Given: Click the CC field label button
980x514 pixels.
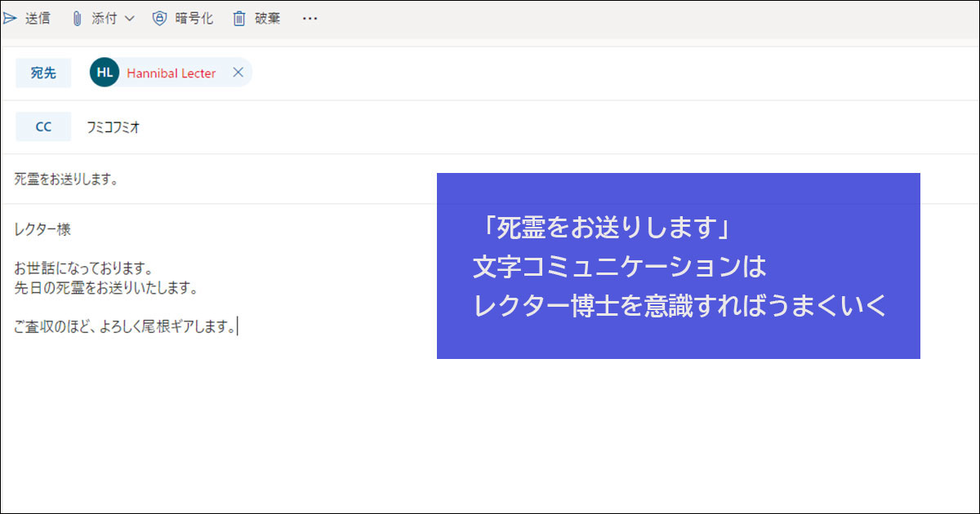Looking at the screenshot, I should tap(43, 126).
